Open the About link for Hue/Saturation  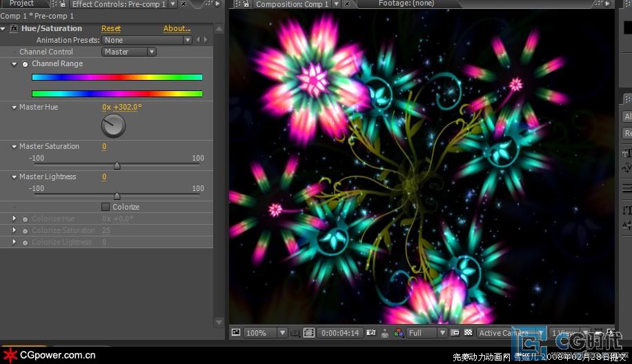click(x=177, y=28)
